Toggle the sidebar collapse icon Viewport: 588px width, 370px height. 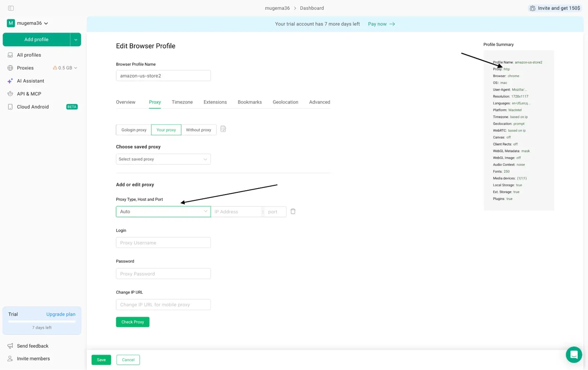11,8
